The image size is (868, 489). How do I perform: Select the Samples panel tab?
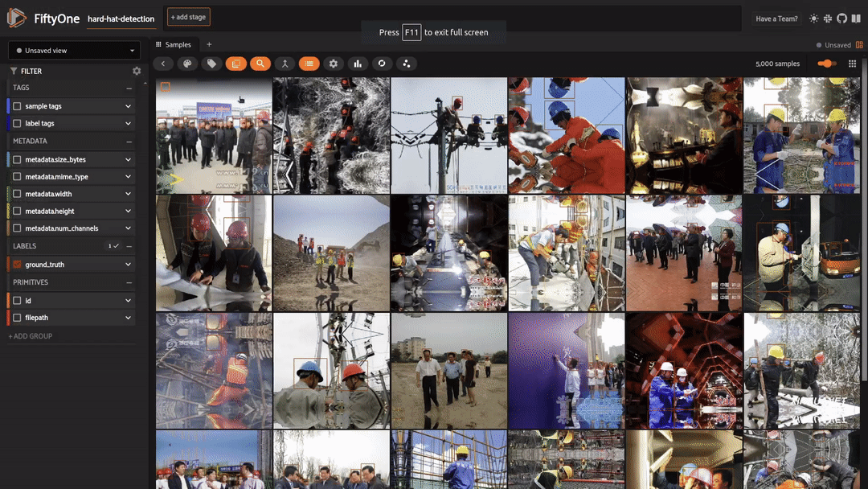(174, 44)
